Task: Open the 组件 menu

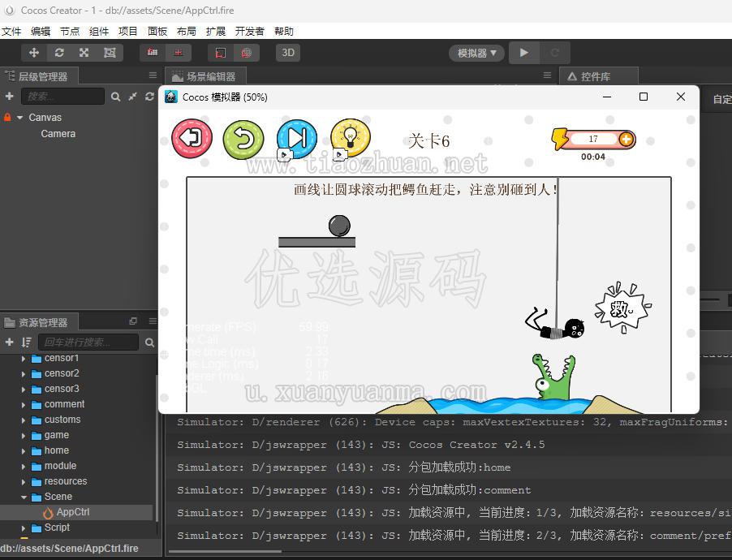Action: pos(99,32)
